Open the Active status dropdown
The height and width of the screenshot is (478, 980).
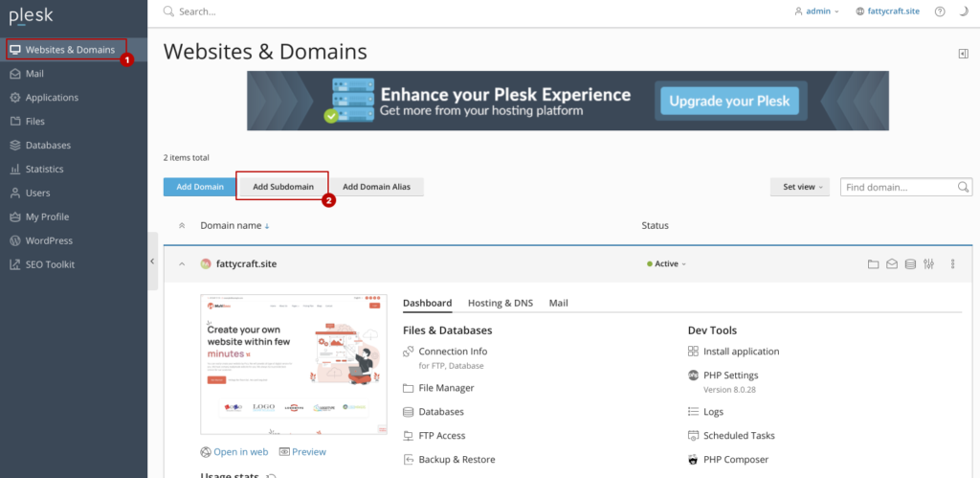(666, 264)
